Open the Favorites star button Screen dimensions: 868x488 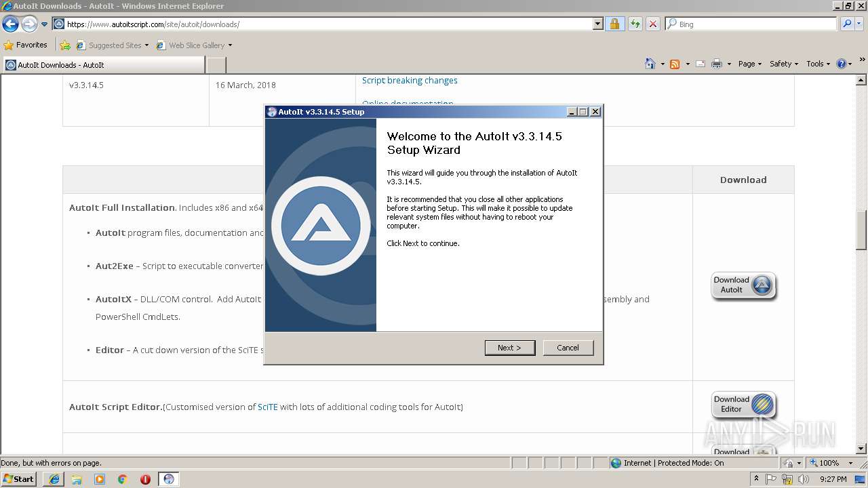click(25, 45)
